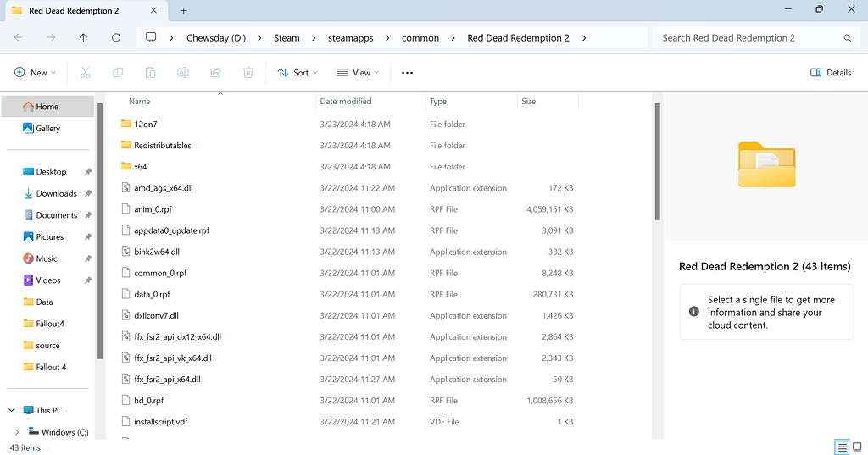Open the Sort dropdown menu

[298, 73]
